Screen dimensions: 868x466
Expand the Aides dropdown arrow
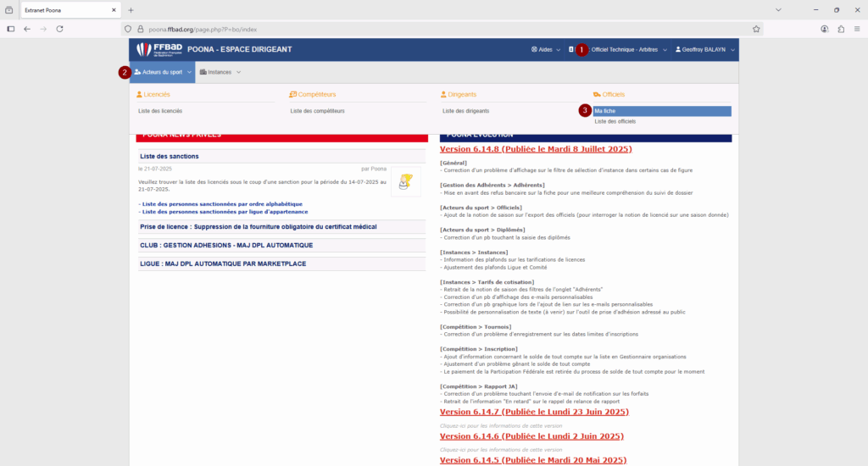[x=558, y=50]
